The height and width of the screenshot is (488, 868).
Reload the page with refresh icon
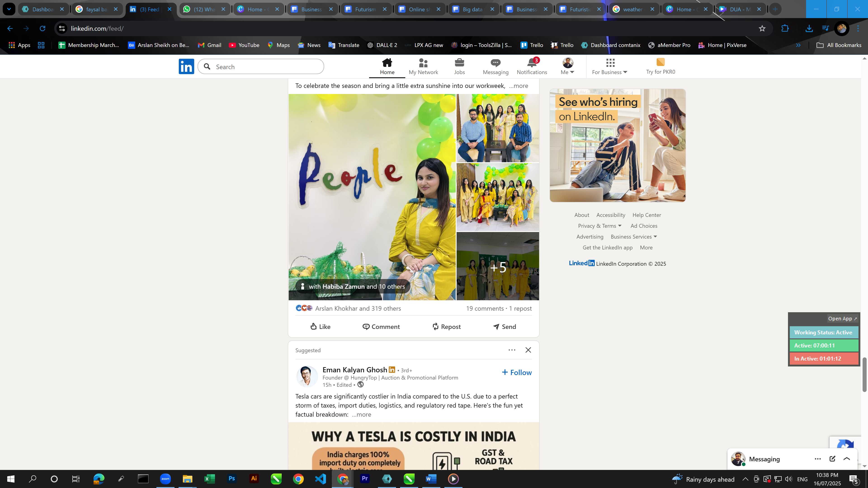click(42, 29)
